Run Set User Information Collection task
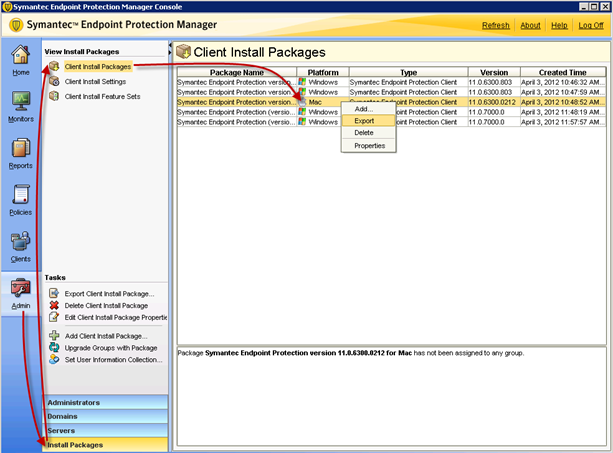This screenshot has height=453, width=613. click(113, 359)
